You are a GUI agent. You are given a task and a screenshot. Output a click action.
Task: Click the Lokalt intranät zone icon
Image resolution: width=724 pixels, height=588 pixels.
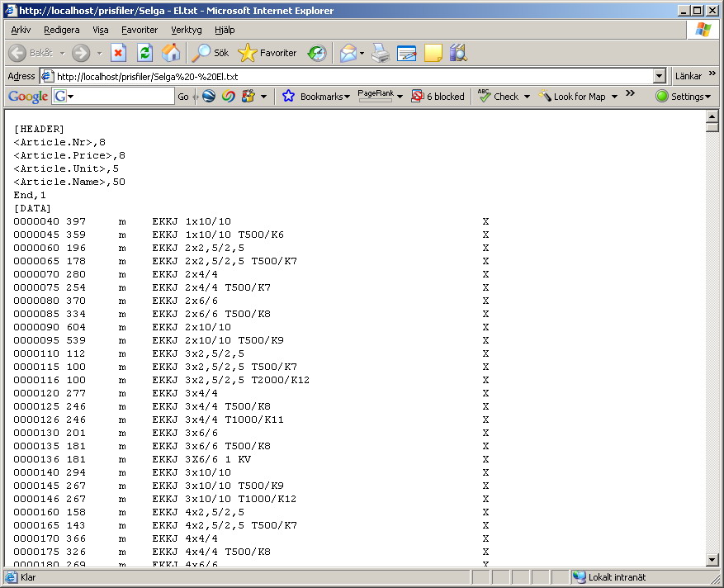coord(579,577)
